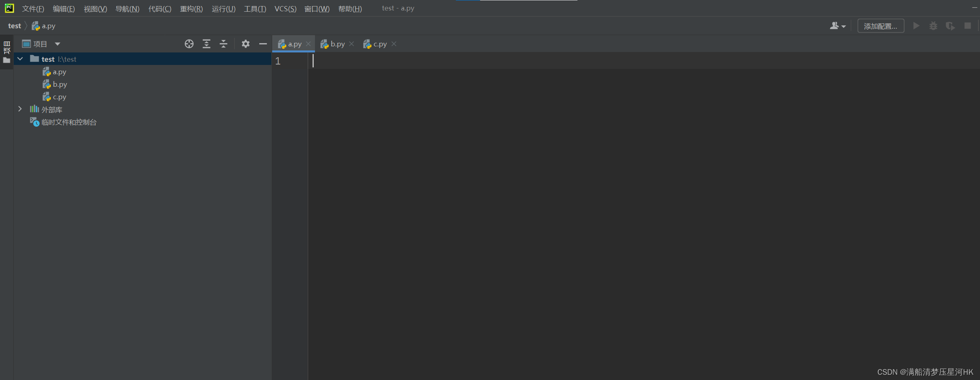Image resolution: width=980 pixels, height=380 pixels.
Task: Click line number 1 in gutter
Action: point(278,61)
